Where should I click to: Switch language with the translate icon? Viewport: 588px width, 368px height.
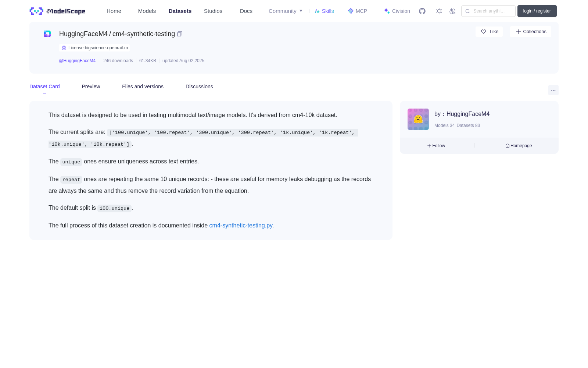(452, 11)
